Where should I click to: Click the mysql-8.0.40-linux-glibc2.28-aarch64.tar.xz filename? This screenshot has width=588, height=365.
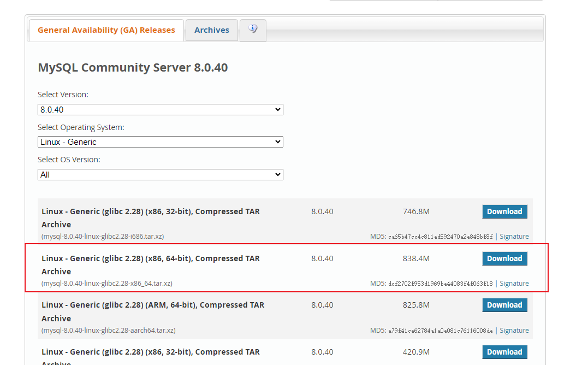(x=109, y=331)
